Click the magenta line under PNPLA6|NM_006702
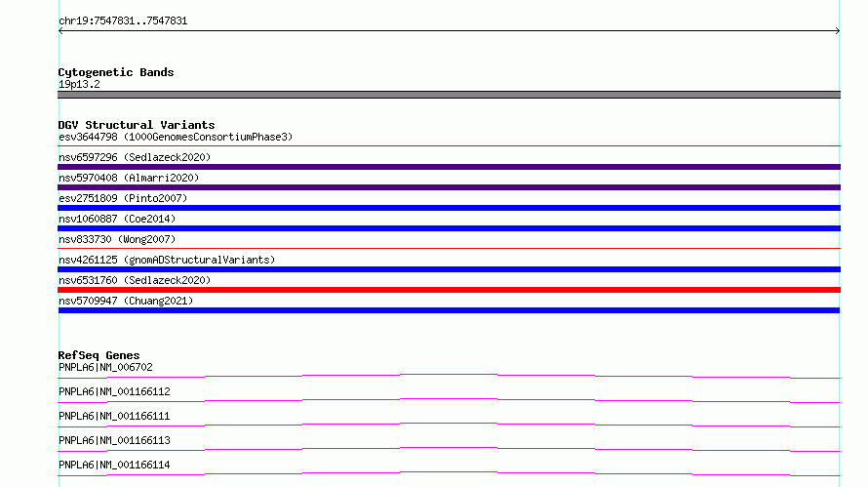The height and width of the screenshot is (487, 868). coord(449,376)
